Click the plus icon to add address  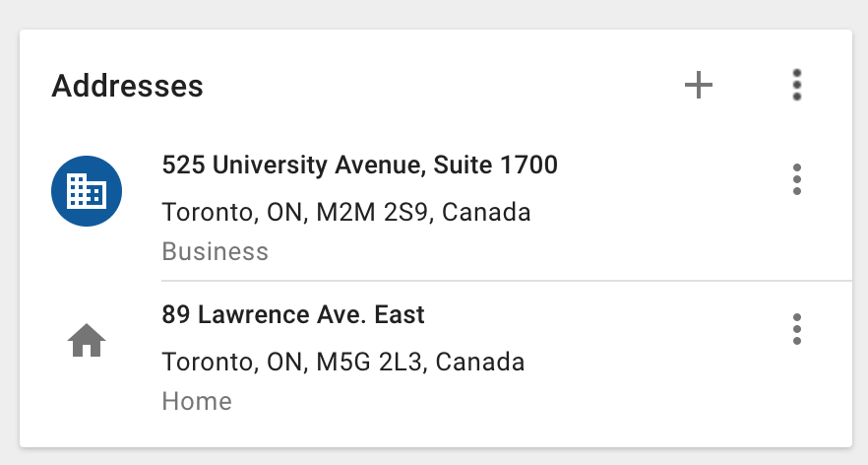click(699, 86)
